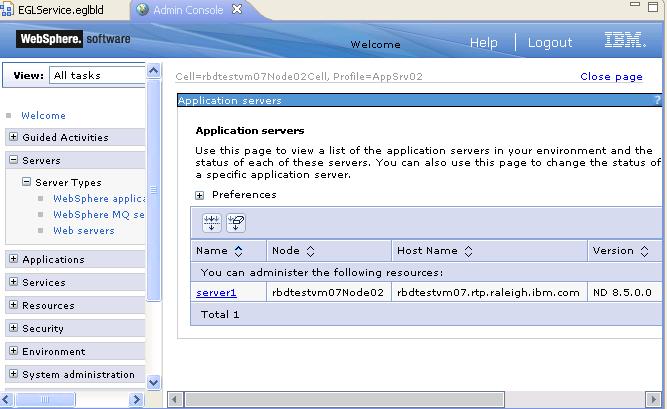Expand Guided Activities section
The width and height of the screenshot is (667, 409).
click(x=14, y=137)
